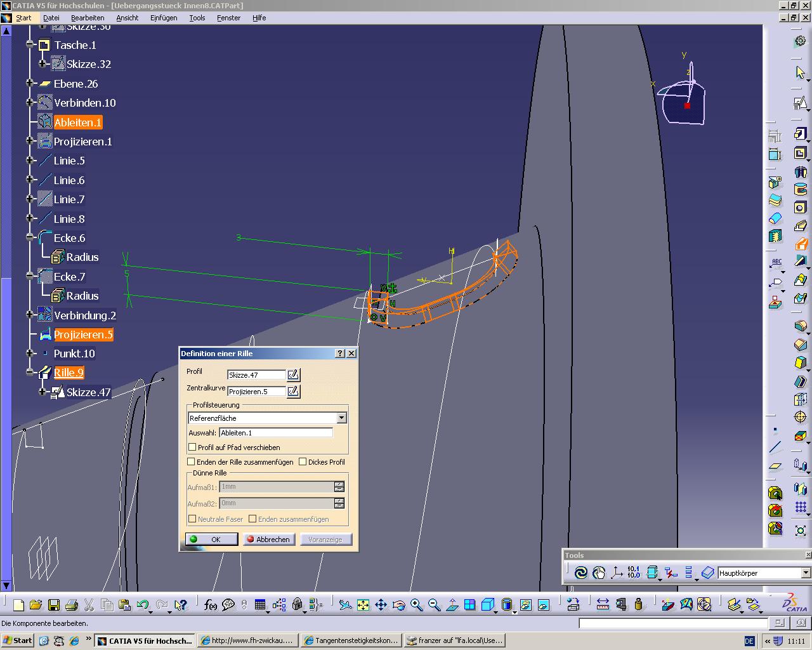
Task: Expand the Ebene.26 tree node
Action: [x=29, y=83]
